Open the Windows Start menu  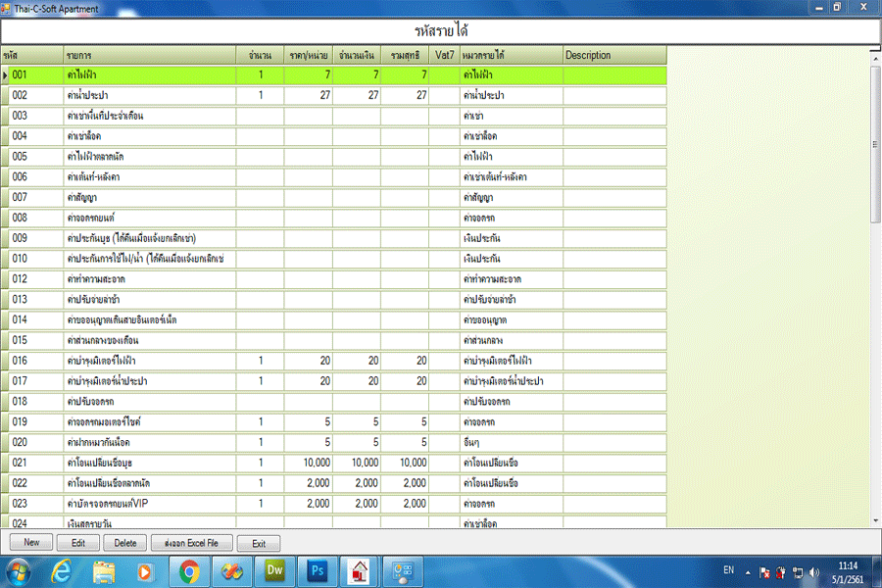click(x=19, y=569)
